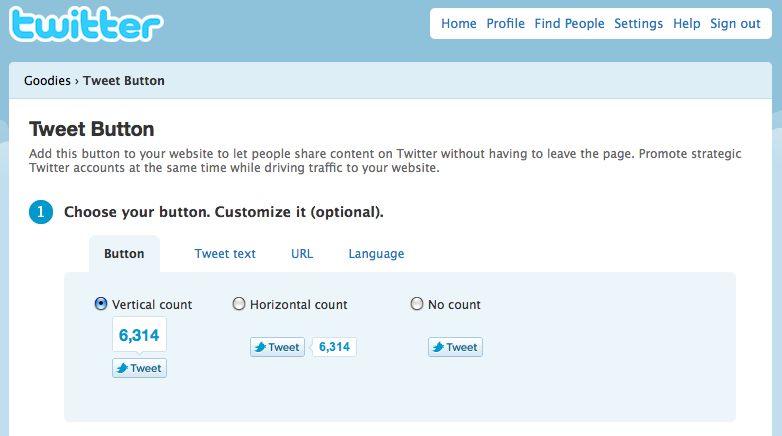Open the Language tab
782x436 pixels.
(376, 254)
